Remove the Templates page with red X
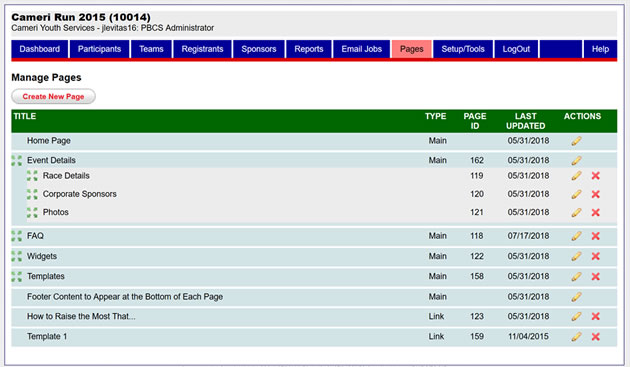 coord(595,277)
